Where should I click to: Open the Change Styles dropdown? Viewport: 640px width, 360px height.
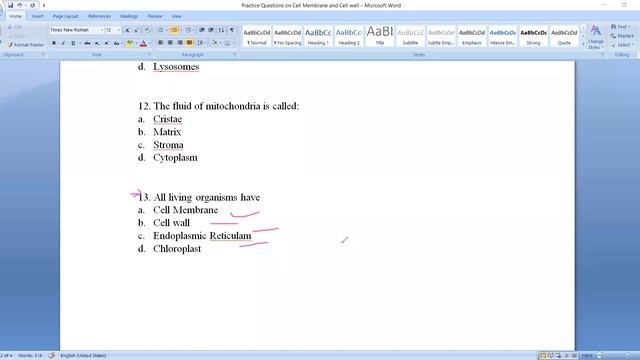point(596,37)
